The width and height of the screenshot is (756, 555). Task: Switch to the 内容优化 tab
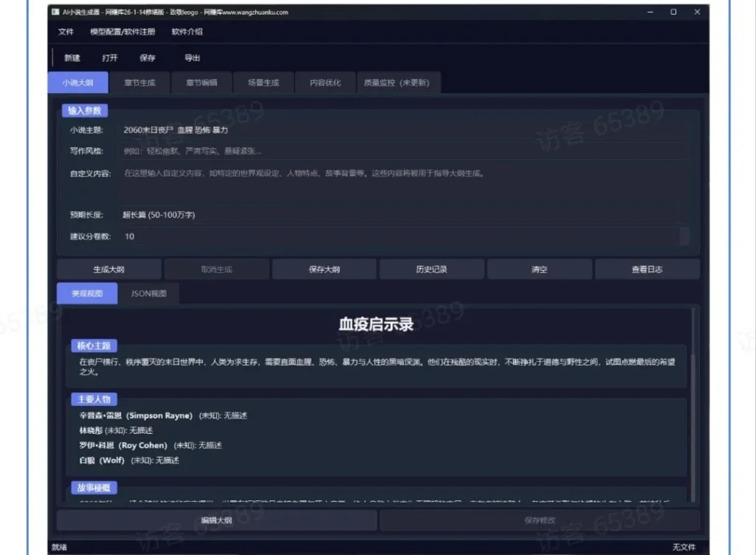point(326,83)
